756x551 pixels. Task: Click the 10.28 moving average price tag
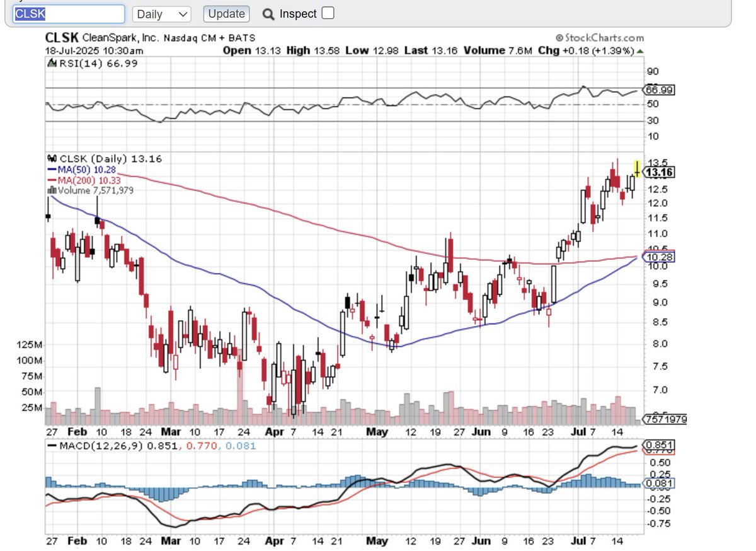[x=659, y=257]
